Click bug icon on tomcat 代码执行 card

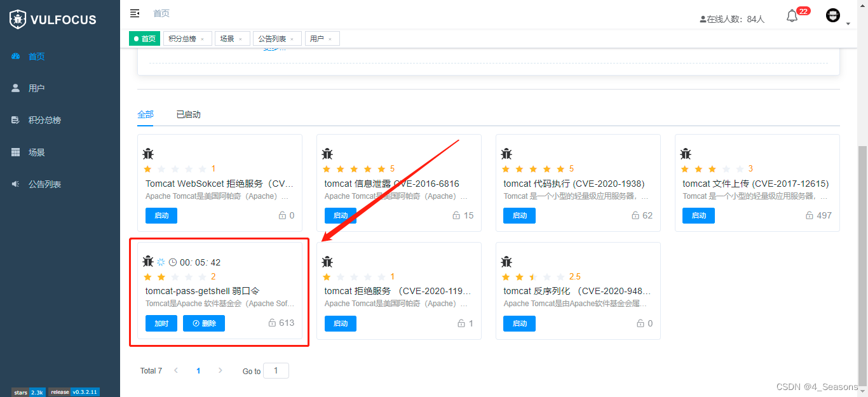(x=506, y=153)
